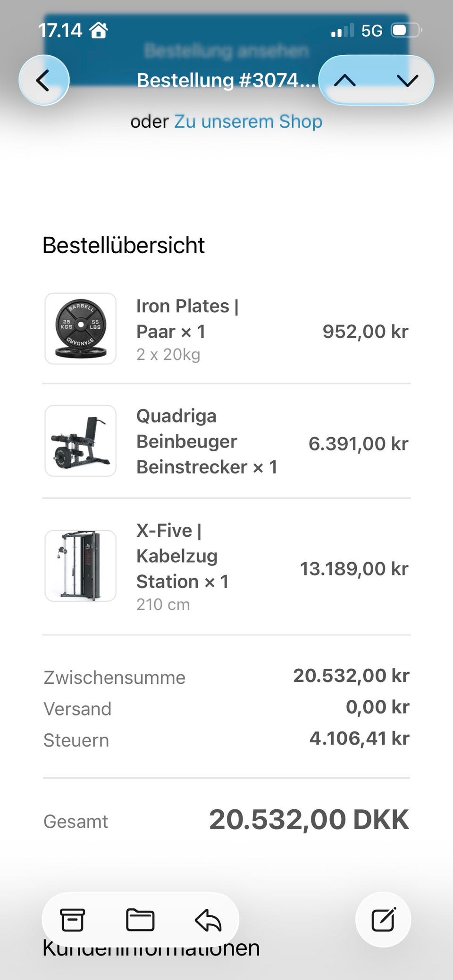Tap the 'Bestellung #3074...' header title
The height and width of the screenshot is (980, 453).
tap(226, 81)
